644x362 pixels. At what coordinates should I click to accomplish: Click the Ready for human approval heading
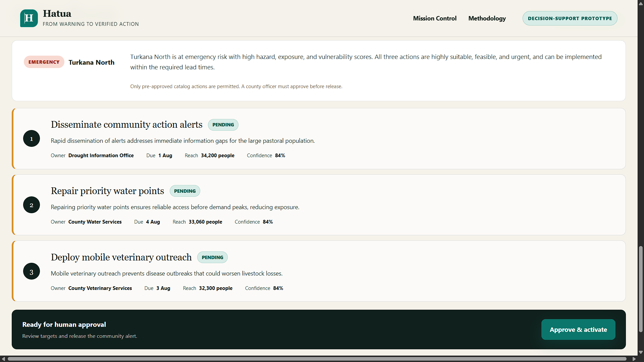(64, 324)
